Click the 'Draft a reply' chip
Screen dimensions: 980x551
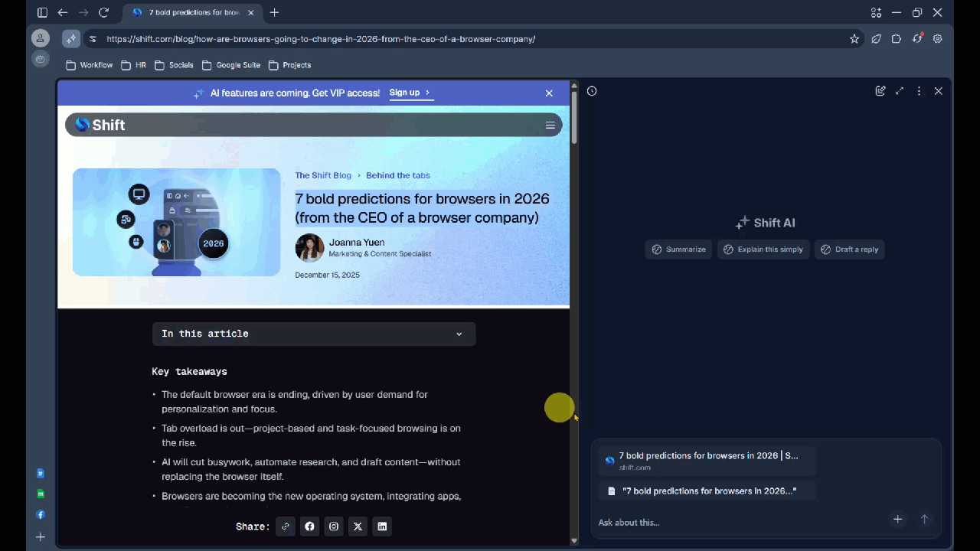(x=850, y=249)
